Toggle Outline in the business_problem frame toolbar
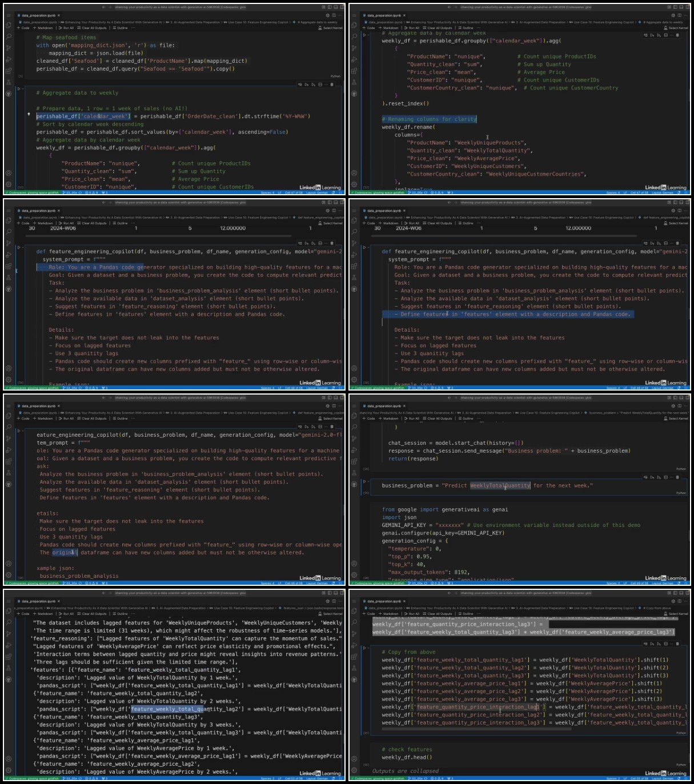The height and width of the screenshot is (784, 694). 467,419
